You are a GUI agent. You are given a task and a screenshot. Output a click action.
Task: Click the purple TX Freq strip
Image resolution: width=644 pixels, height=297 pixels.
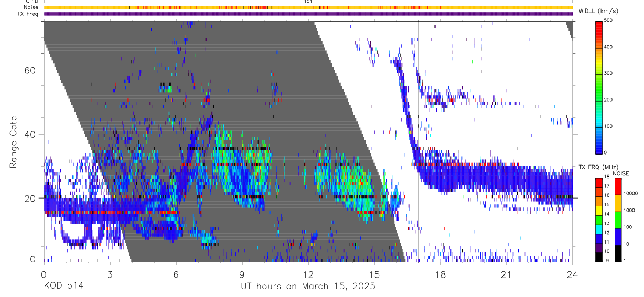click(308, 14)
